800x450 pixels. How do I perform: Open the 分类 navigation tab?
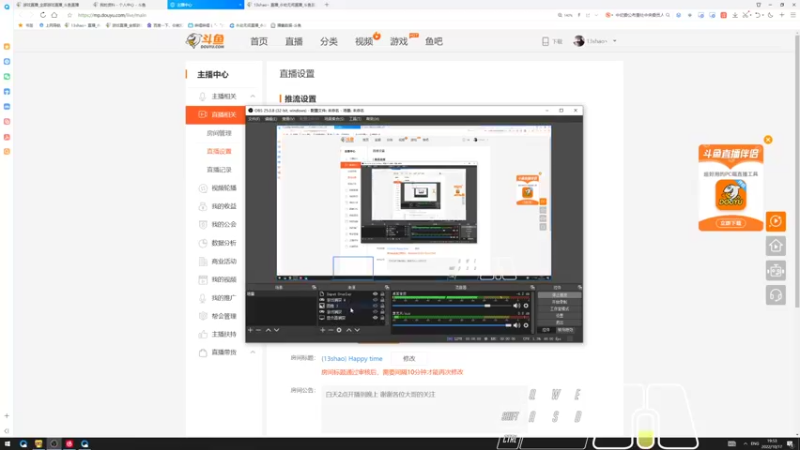click(x=329, y=41)
